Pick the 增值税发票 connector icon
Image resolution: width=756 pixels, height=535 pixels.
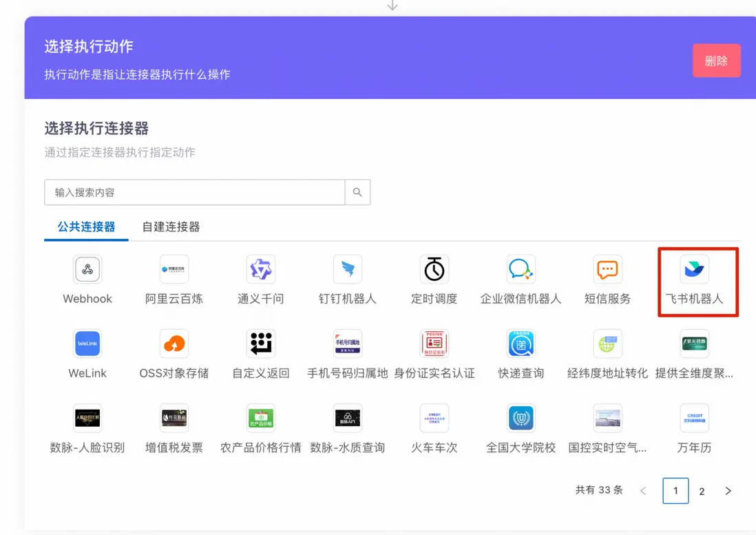[174, 418]
